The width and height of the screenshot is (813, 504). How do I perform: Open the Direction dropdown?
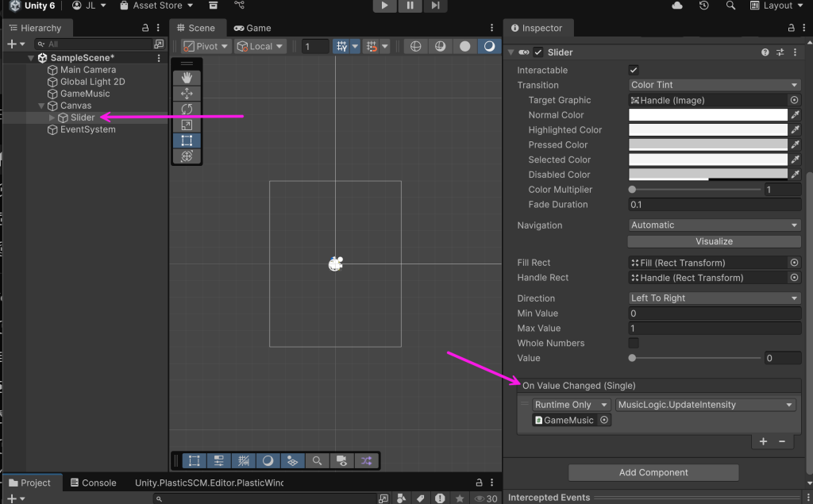pyautogui.click(x=715, y=298)
